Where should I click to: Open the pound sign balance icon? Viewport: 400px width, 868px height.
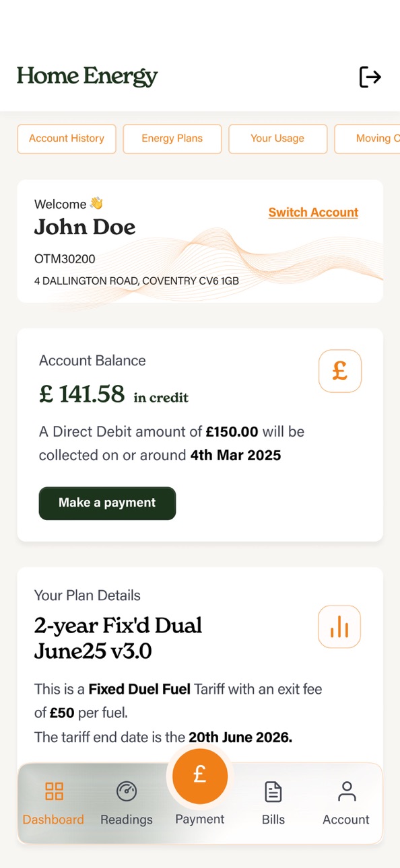pyautogui.click(x=340, y=371)
